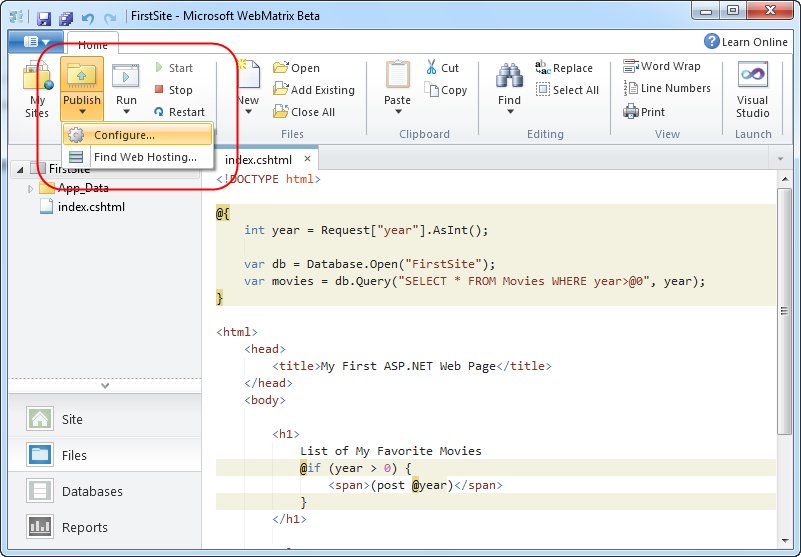Image resolution: width=801 pixels, height=557 pixels.
Task: Choose Add Existing file
Action: click(x=314, y=90)
